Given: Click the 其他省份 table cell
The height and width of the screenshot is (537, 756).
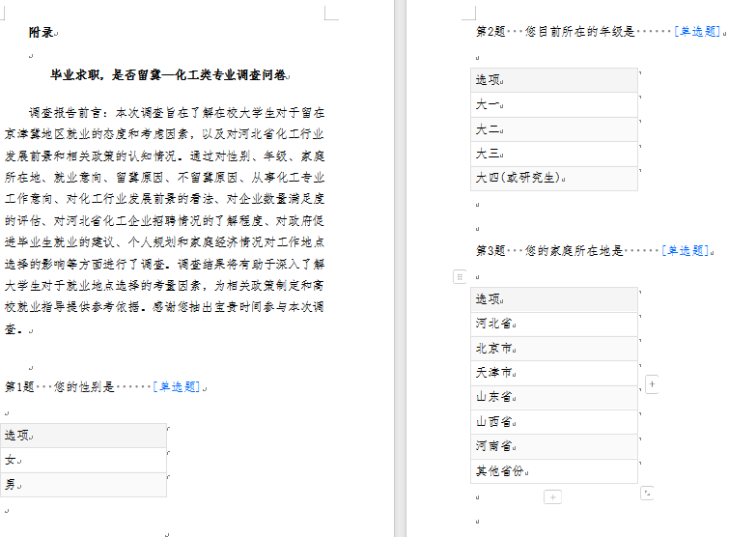Looking at the screenshot, I should point(554,471).
